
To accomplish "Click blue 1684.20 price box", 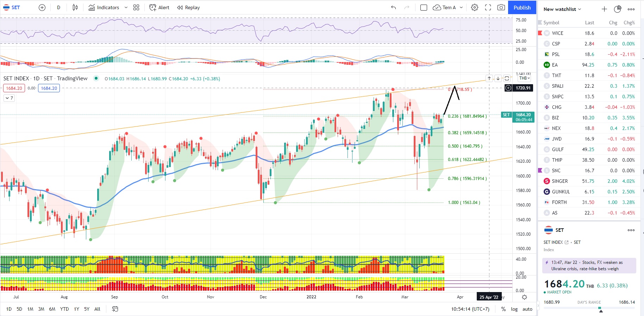I will click(49, 88).
